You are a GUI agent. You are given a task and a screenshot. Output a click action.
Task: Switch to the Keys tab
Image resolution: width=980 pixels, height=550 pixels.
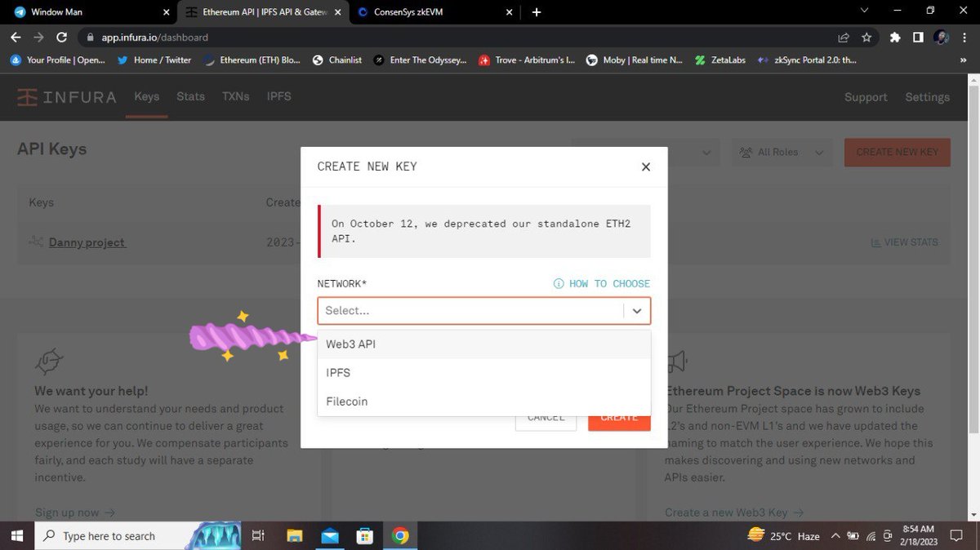coord(147,96)
